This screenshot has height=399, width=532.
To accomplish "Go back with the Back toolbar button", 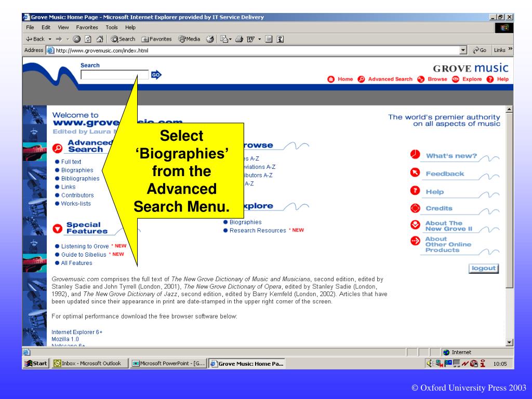I will point(35,39).
